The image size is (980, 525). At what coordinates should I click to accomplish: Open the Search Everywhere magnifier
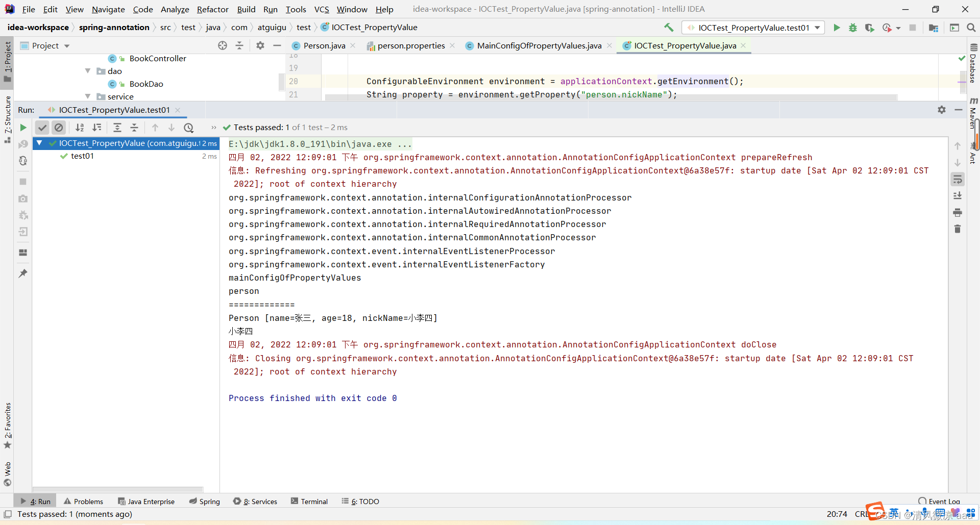tap(971, 28)
